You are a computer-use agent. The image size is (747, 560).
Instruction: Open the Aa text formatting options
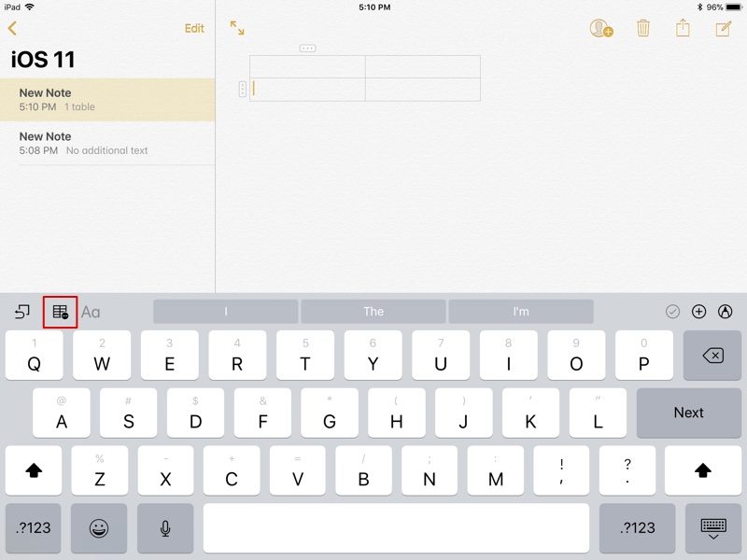coord(91,312)
